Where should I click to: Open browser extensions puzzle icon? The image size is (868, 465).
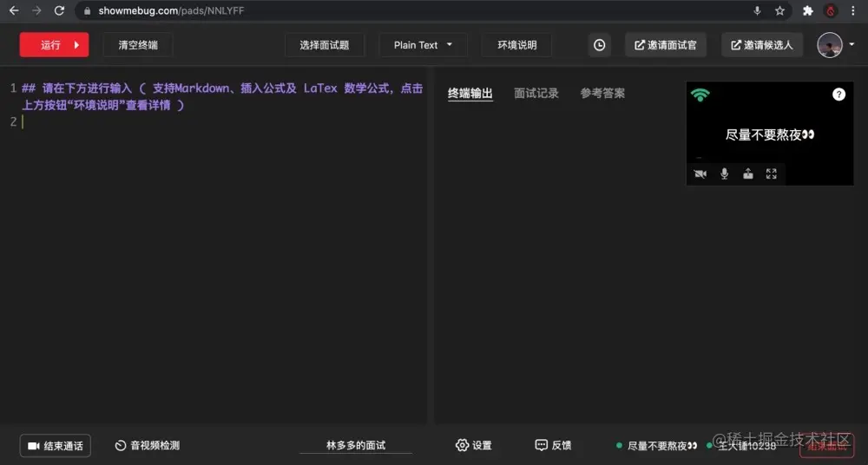click(807, 10)
